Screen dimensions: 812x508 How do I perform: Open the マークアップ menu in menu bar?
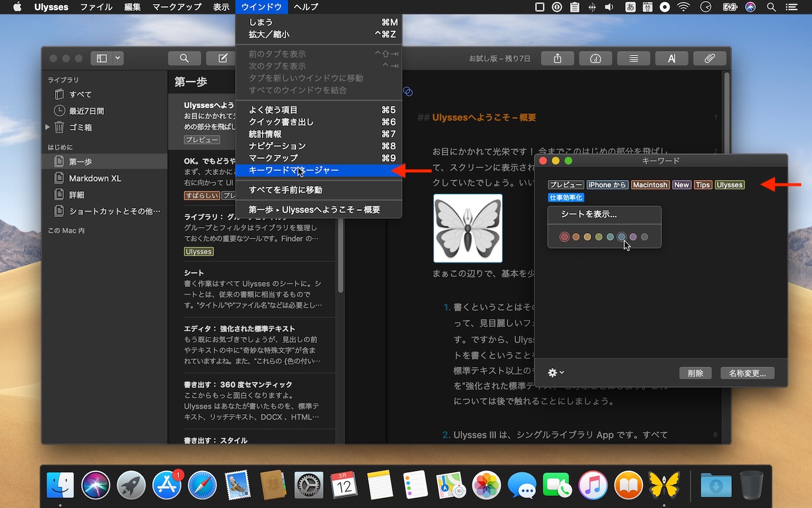(177, 7)
